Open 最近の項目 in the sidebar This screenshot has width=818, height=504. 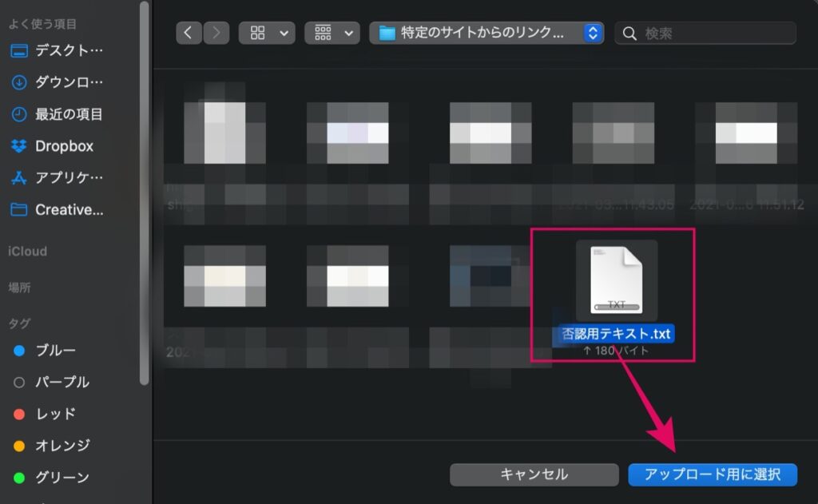pyautogui.click(x=69, y=114)
